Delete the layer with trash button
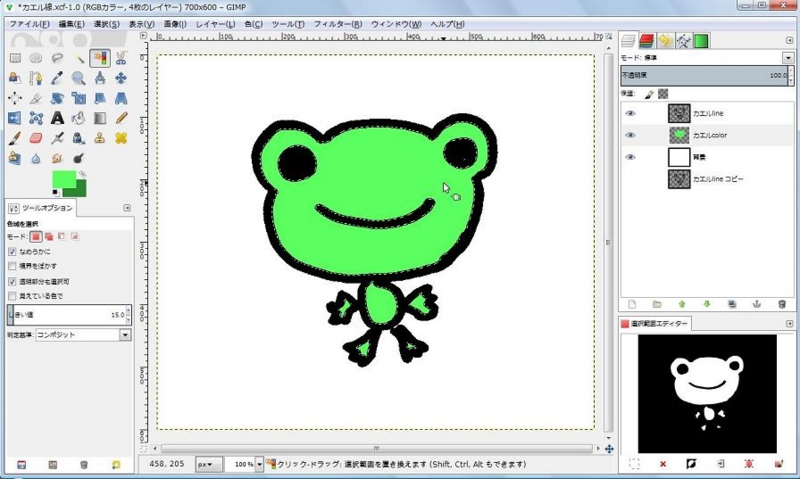800x479 pixels. [782, 305]
